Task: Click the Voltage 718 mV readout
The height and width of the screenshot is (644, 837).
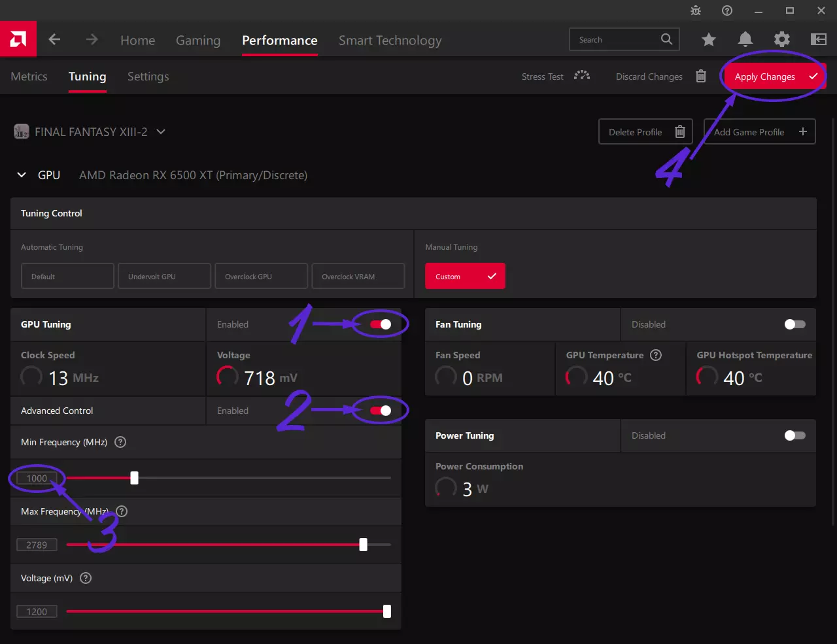Action: [257, 377]
